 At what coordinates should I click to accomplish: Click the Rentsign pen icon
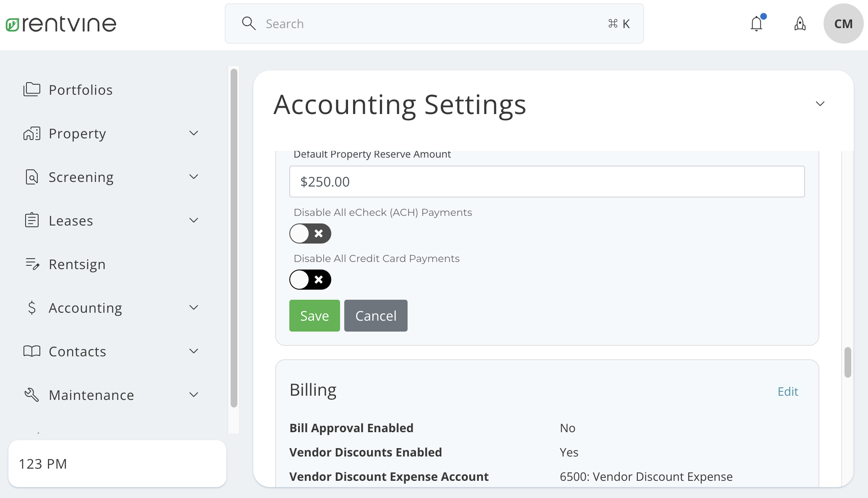(x=32, y=264)
